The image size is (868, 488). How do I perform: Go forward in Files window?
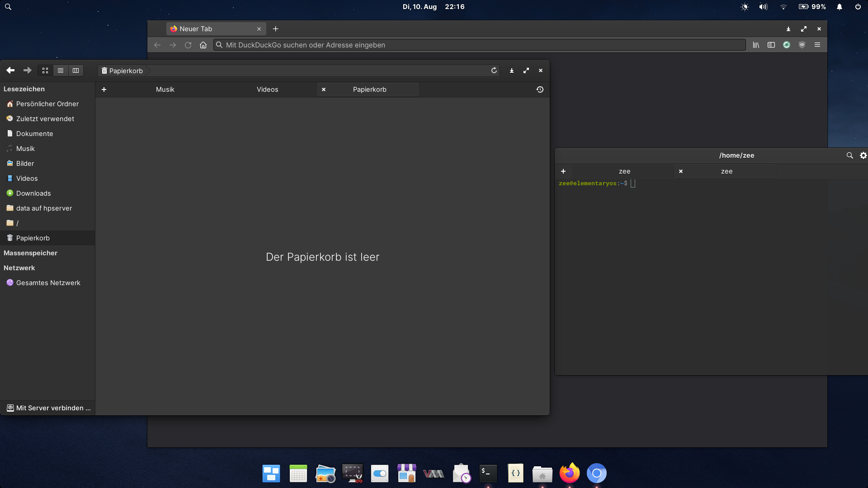[28, 70]
